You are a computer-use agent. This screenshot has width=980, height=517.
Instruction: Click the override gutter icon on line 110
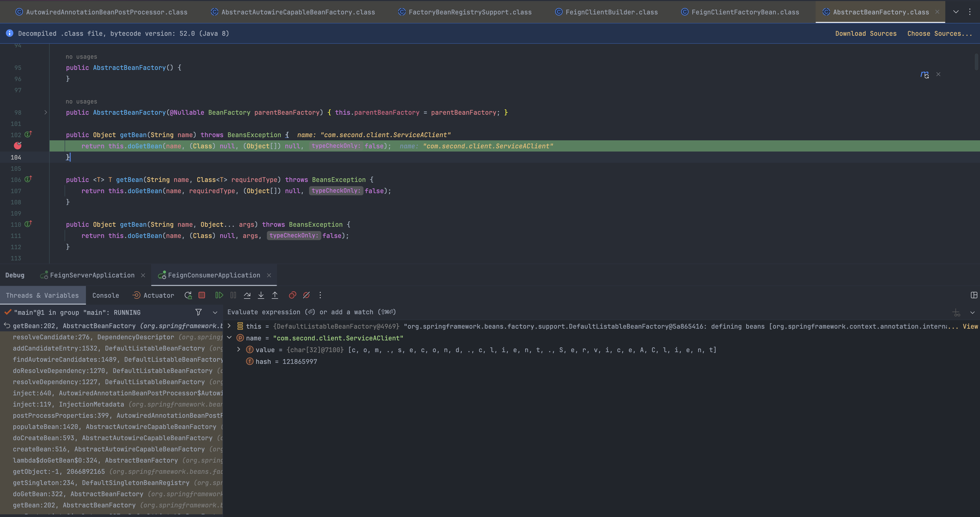(x=28, y=224)
